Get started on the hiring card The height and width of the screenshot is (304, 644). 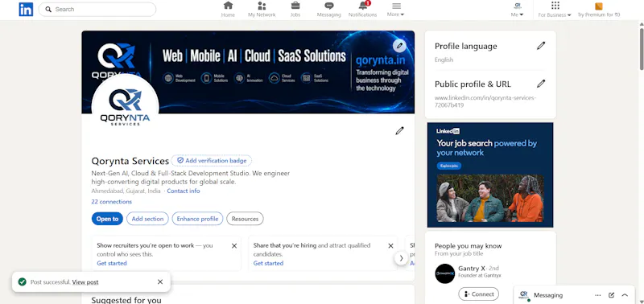click(268, 263)
